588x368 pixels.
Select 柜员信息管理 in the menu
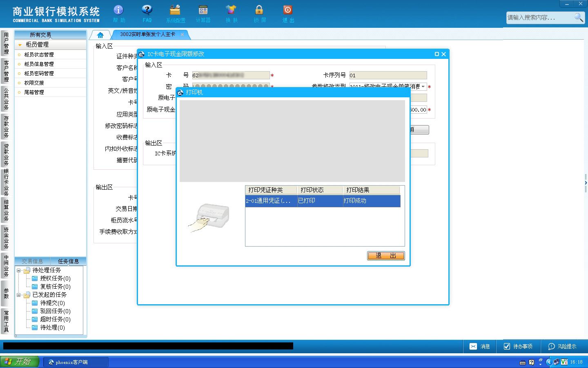39,64
